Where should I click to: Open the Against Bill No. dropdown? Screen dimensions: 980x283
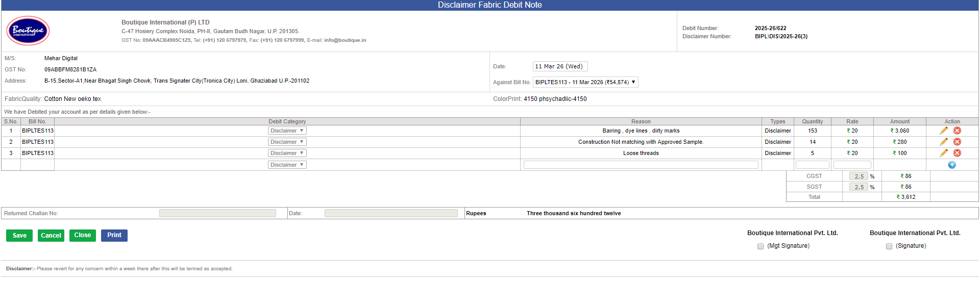click(585, 82)
